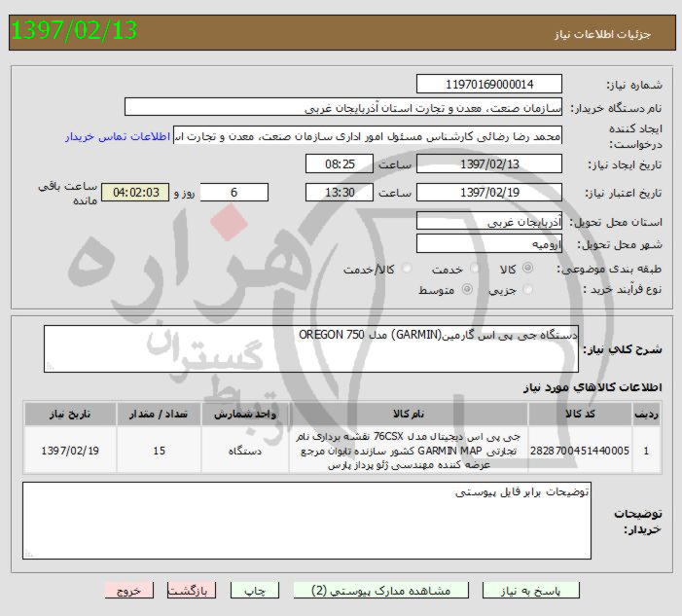Click the ایجاد کننده درخواست field

(x=368, y=135)
